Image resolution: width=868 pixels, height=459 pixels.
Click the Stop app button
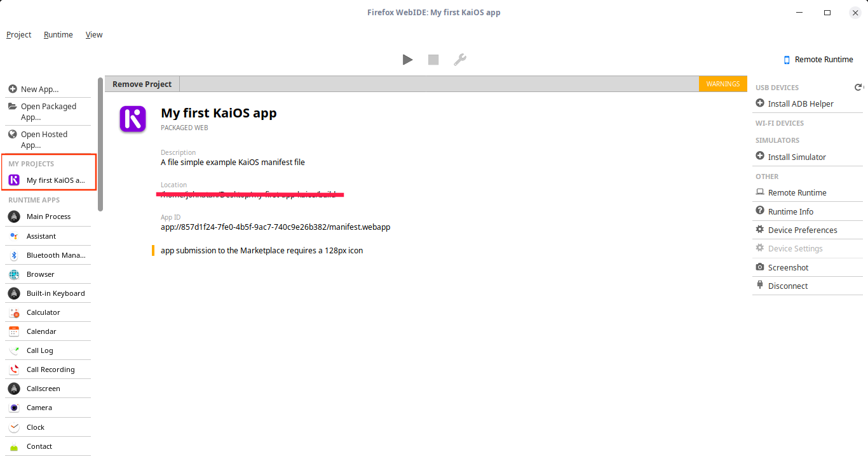(x=433, y=60)
